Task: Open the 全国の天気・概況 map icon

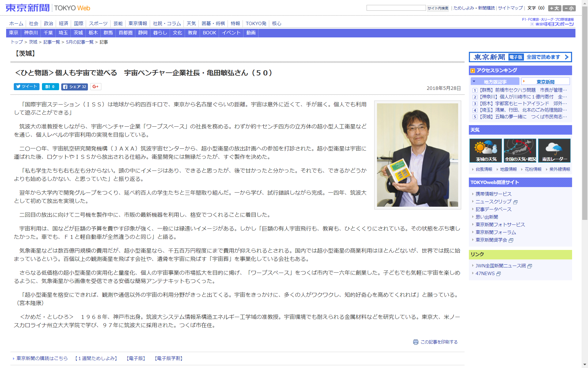Action: [x=520, y=150]
